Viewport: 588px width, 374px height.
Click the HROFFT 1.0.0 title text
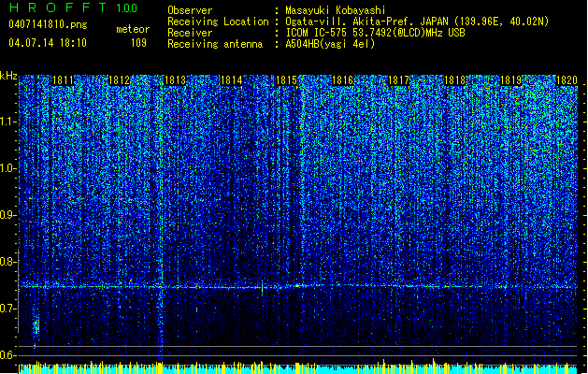[x=74, y=7]
